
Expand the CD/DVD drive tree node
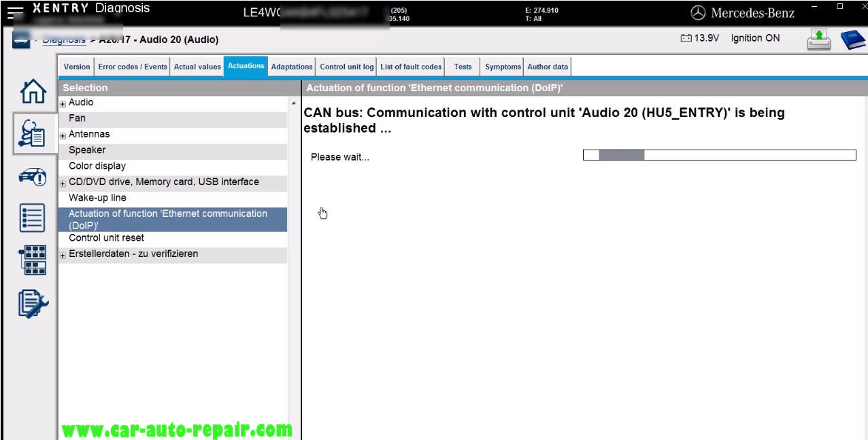(x=63, y=183)
